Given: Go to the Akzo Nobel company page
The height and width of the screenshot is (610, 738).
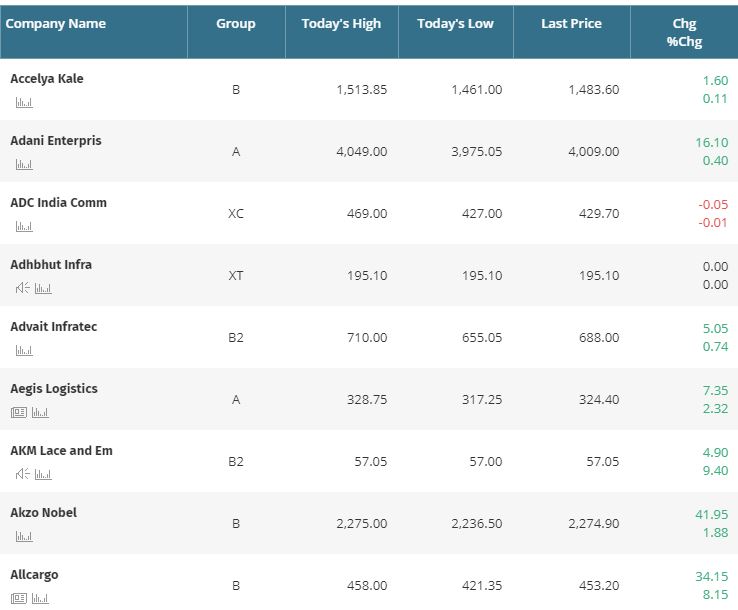Looking at the screenshot, I should tap(43, 513).
